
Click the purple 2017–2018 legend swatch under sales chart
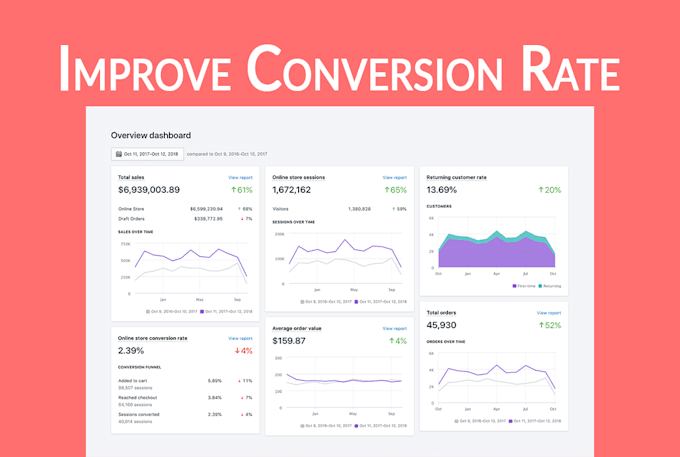[x=202, y=311]
